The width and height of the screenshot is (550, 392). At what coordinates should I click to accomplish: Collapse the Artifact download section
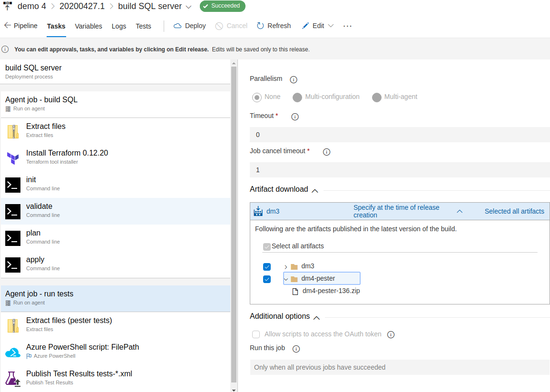coord(315,191)
